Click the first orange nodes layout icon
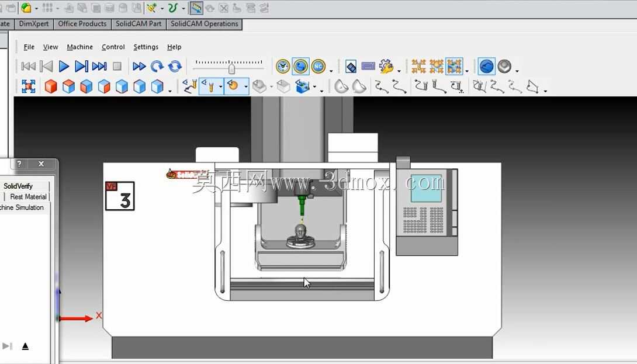637x364 pixels. (x=418, y=66)
